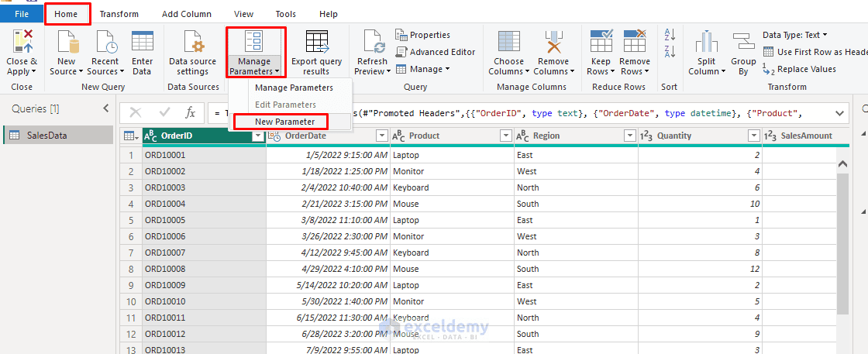Click the Group By icon
The height and width of the screenshot is (354, 868).
[x=743, y=42]
